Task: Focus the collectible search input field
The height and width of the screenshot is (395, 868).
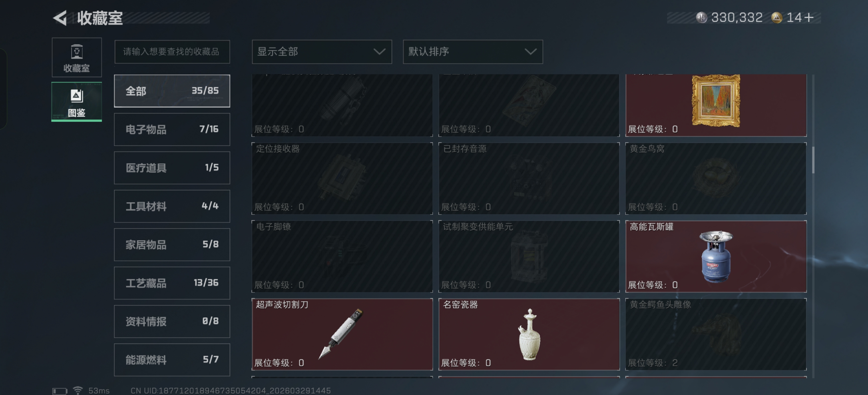Action: point(172,52)
